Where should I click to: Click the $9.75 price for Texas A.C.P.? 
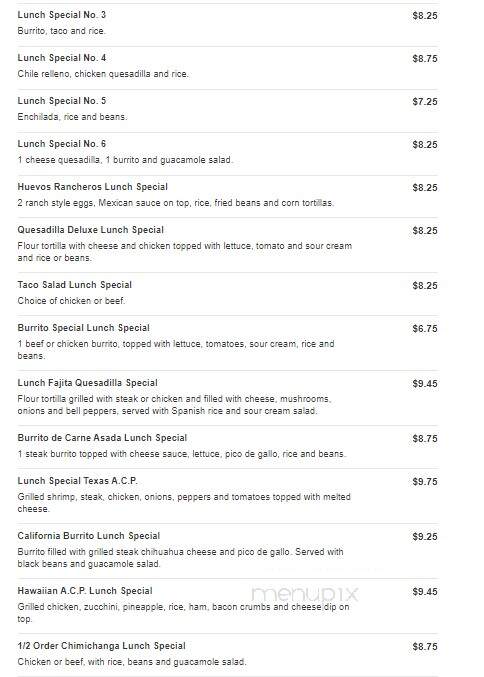click(x=425, y=482)
